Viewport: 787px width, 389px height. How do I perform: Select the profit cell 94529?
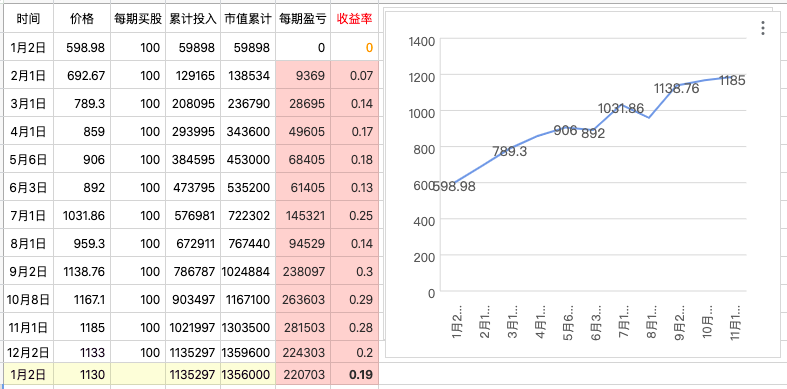[303, 243]
